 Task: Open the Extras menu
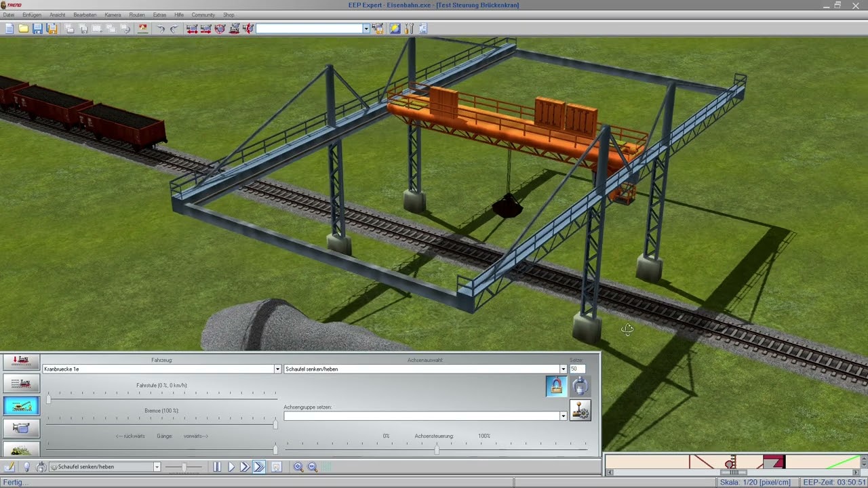click(159, 15)
